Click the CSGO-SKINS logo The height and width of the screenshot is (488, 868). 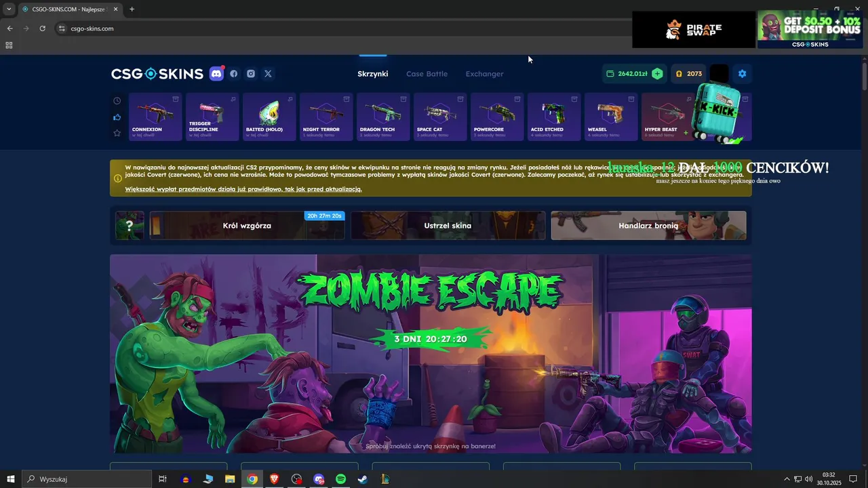(157, 74)
